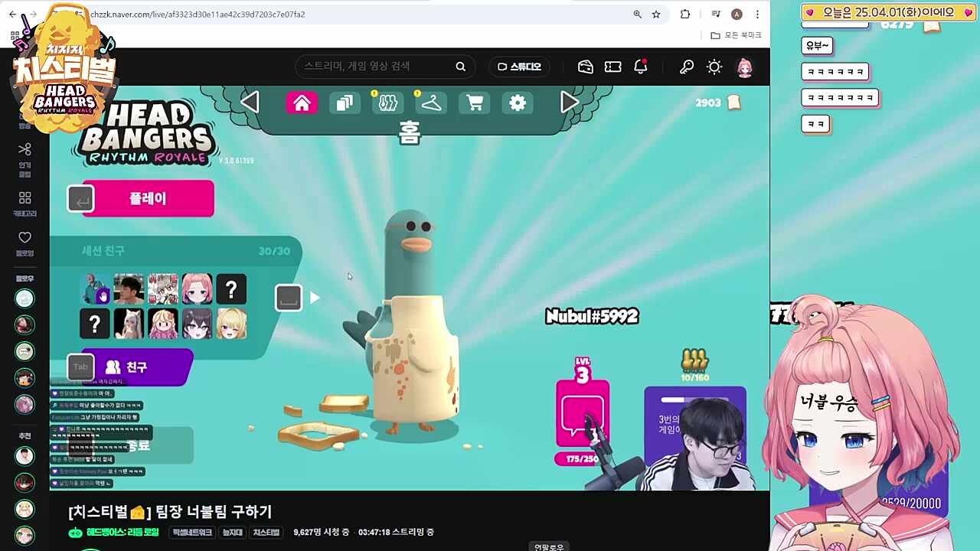Open the cheese wallet icon in header
The image size is (980, 551).
pyautogui.click(x=586, y=67)
